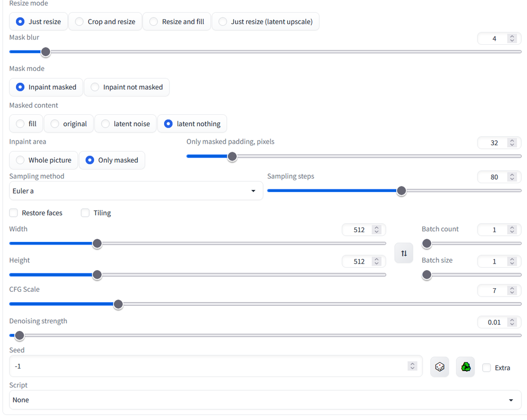Click the CFG Scale slider handle

pyautogui.click(x=118, y=304)
